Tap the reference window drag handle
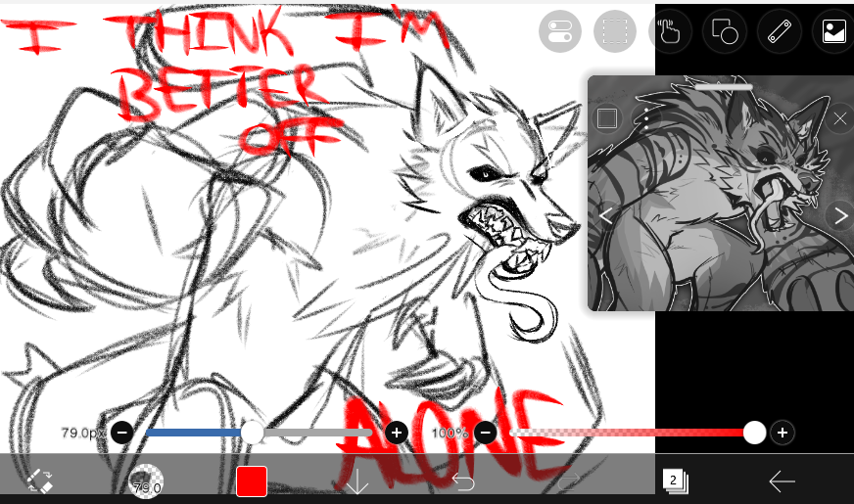This screenshot has height=504, width=854. 724,86
